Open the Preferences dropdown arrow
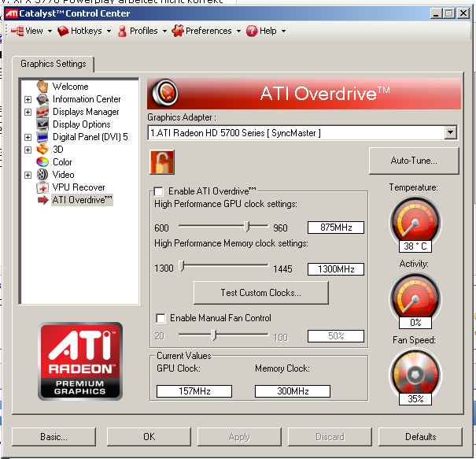The height and width of the screenshot is (459, 476). [238, 31]
